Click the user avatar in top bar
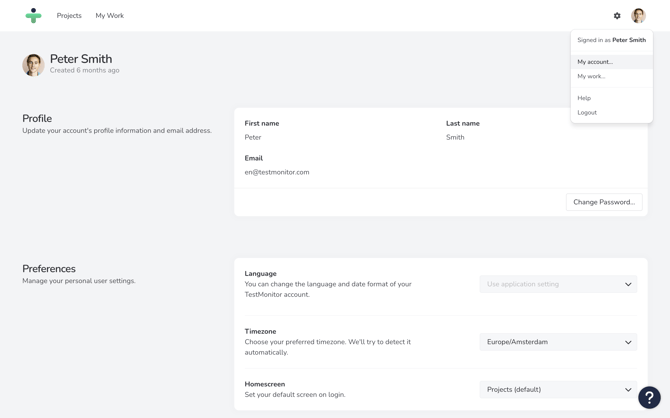The image size is (670, 418). coord(638,16)
